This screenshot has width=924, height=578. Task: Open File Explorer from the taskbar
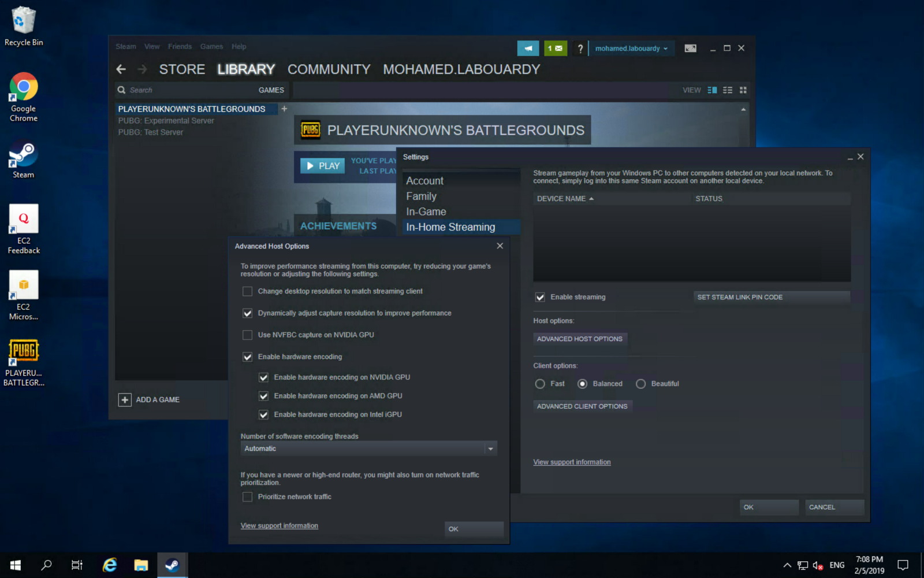point(141,565)
